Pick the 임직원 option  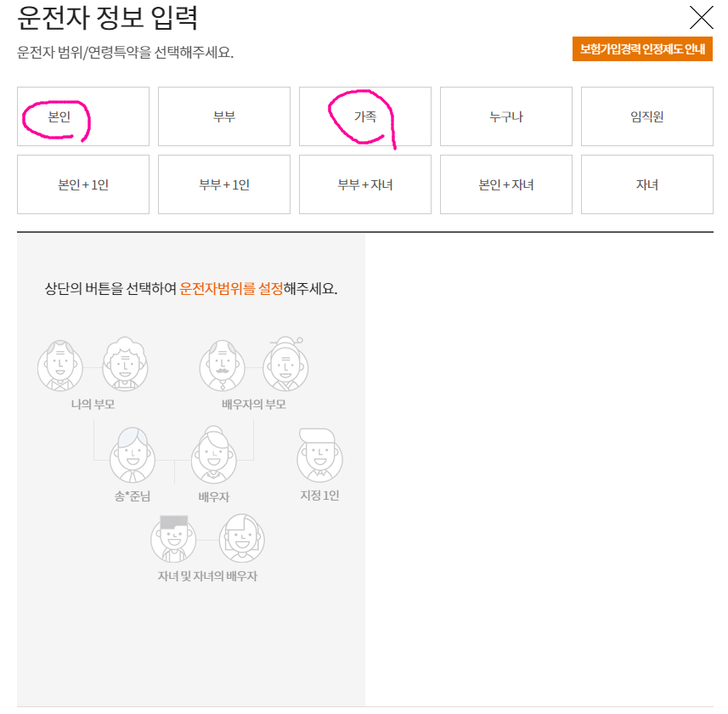[646, 116]
